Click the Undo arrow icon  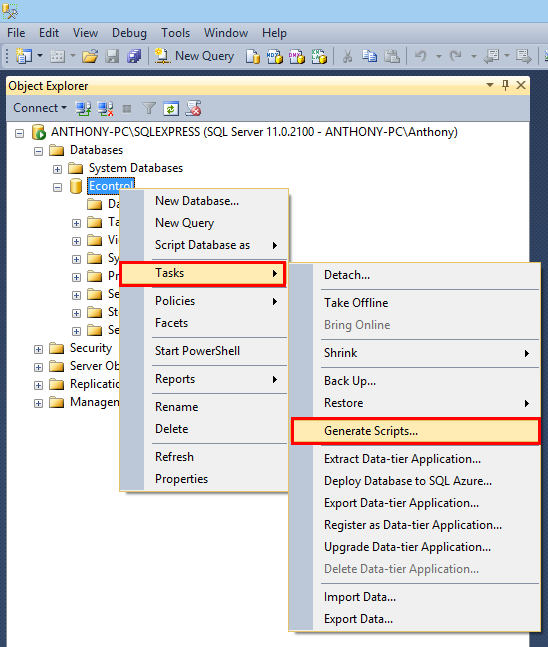(420, 55)
